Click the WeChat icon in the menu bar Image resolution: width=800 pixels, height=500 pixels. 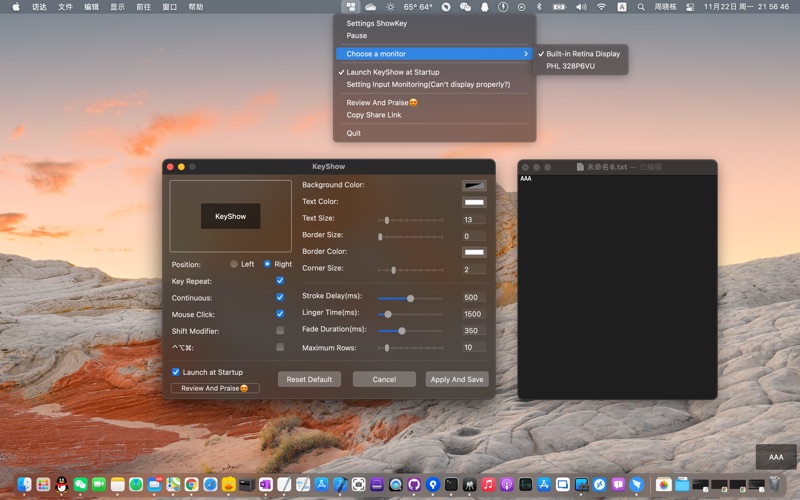465,7
